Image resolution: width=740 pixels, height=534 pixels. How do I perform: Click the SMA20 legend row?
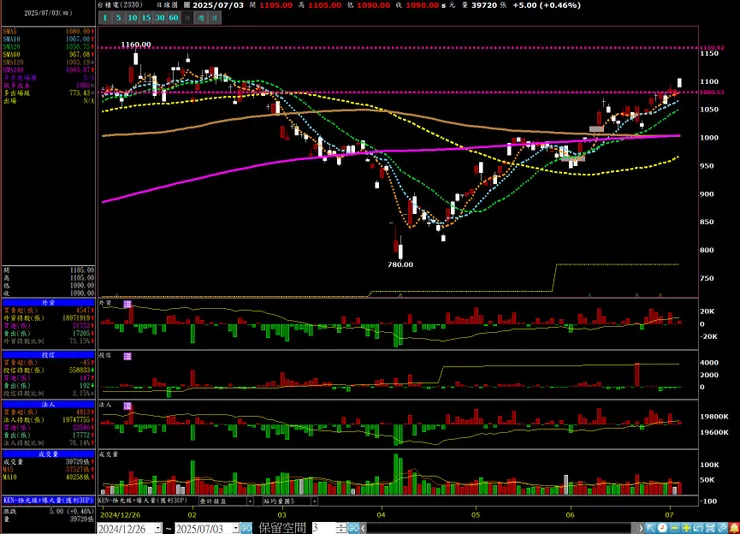tap(49, 47)
